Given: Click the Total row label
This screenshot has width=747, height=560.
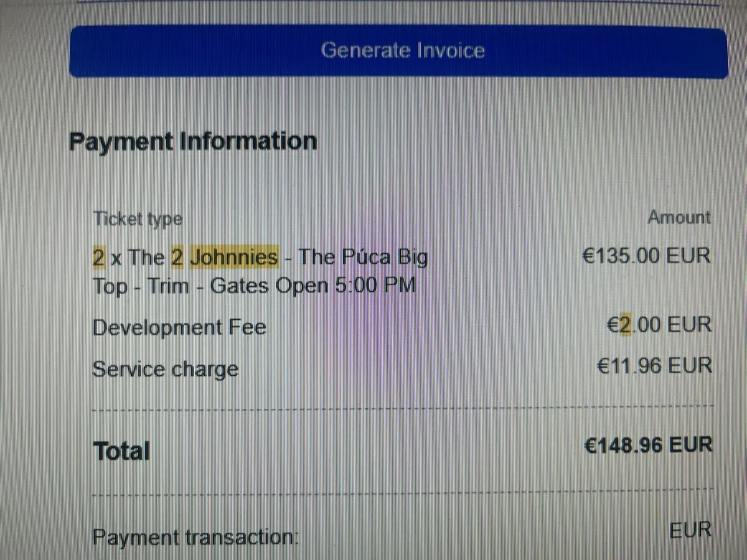Looking at the screenshot, I should point(121,450).
